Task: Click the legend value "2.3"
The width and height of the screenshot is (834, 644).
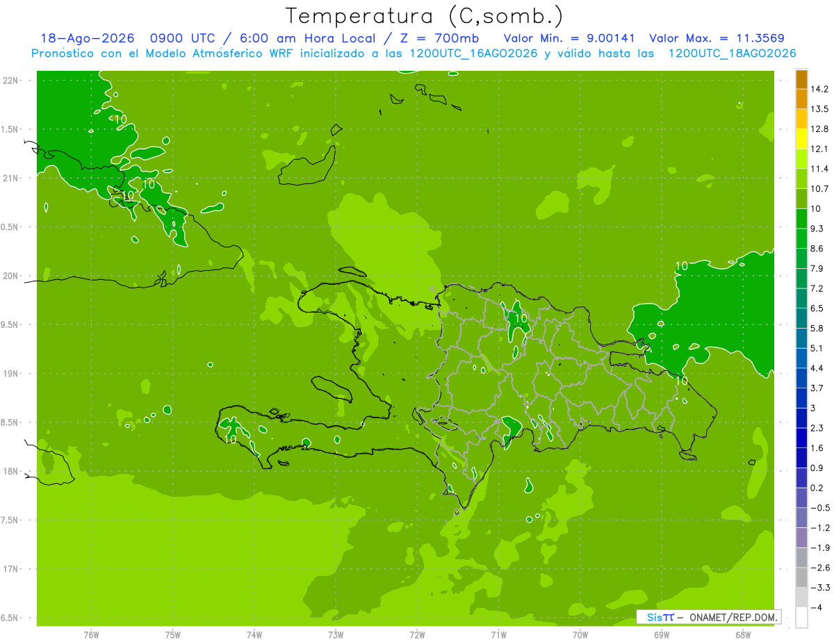Action: click(817, 428)
